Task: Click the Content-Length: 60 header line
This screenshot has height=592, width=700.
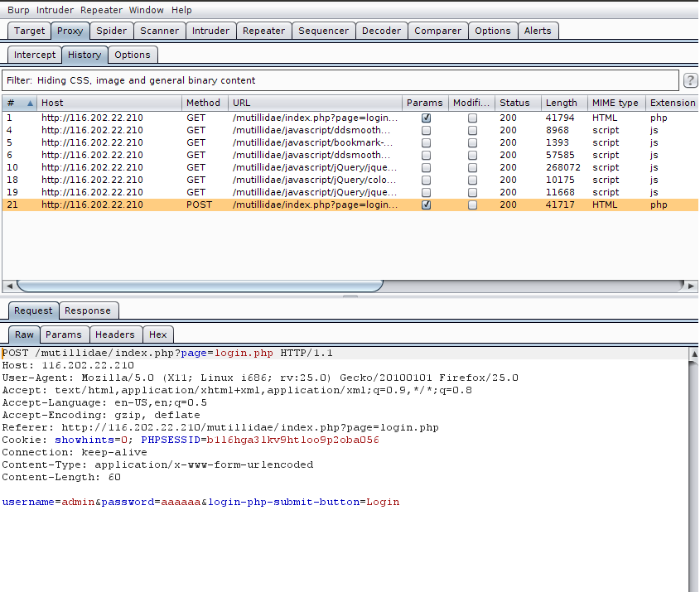Action: coord(61,478)
